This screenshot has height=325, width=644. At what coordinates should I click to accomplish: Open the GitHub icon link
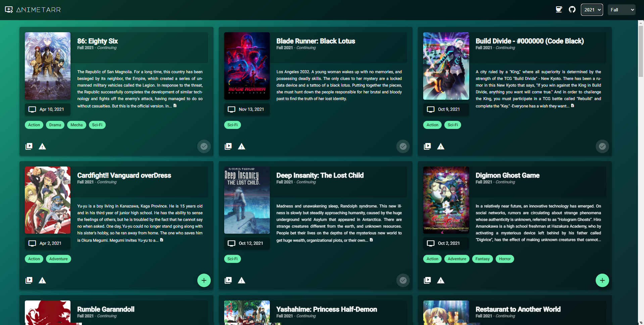click(x=572, y=9)
